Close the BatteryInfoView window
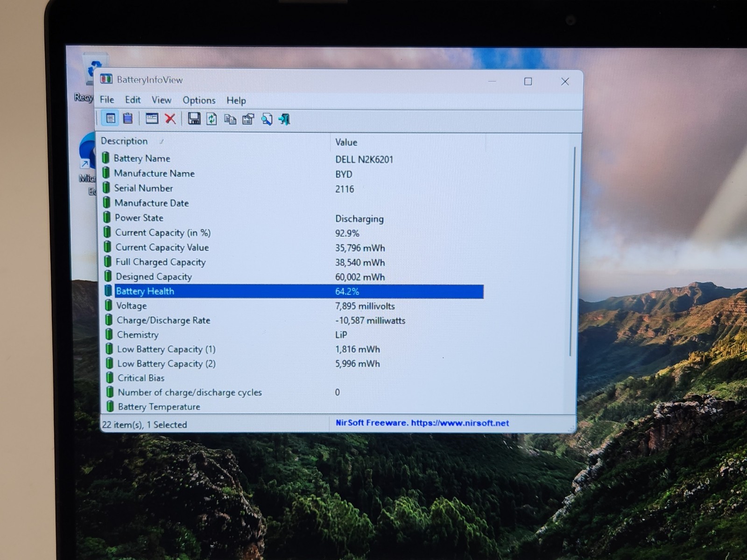747x560 pixels. point(565,82)
